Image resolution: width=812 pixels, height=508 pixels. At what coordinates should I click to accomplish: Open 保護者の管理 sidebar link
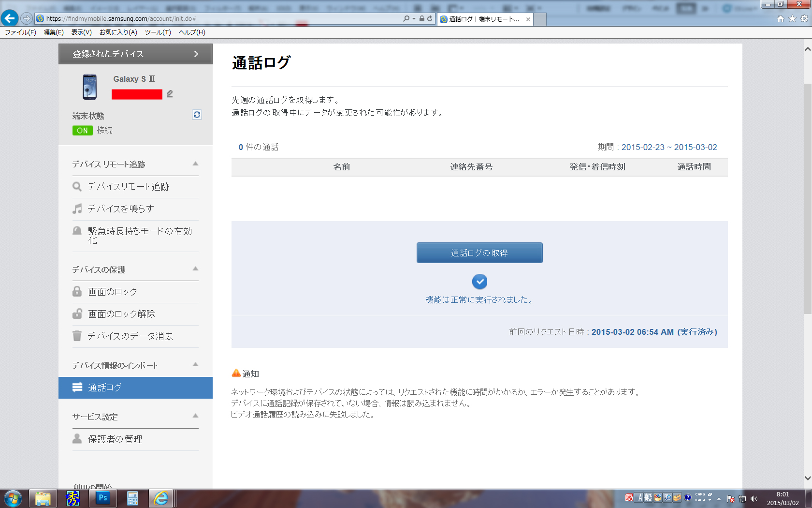[115, 439]
